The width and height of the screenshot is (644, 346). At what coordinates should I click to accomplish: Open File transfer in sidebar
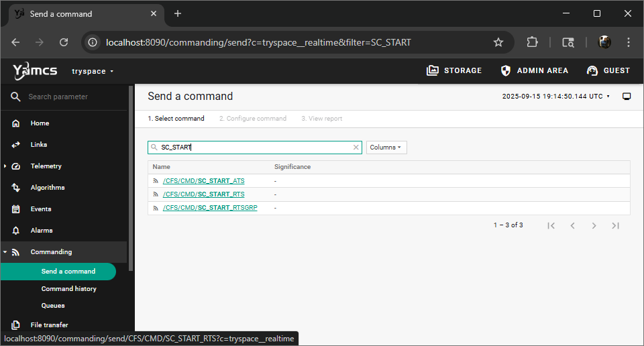pyautogui.click(x=49, y=325)
